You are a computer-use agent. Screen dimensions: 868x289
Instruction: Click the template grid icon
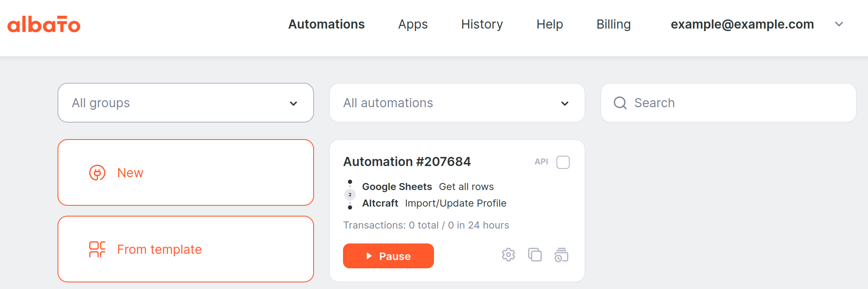(x=97, y=249)
